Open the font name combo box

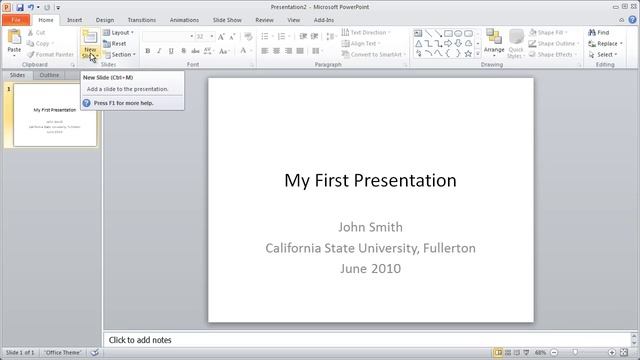click(168, 37)
